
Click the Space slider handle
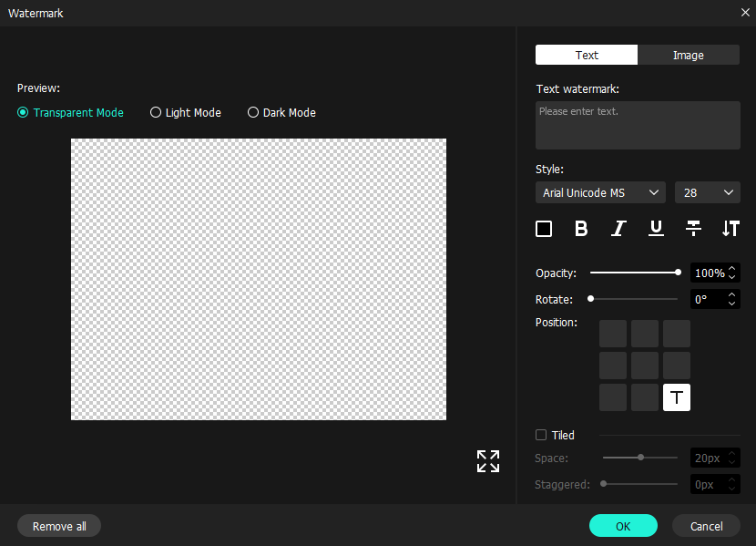[x=640, y=458]
